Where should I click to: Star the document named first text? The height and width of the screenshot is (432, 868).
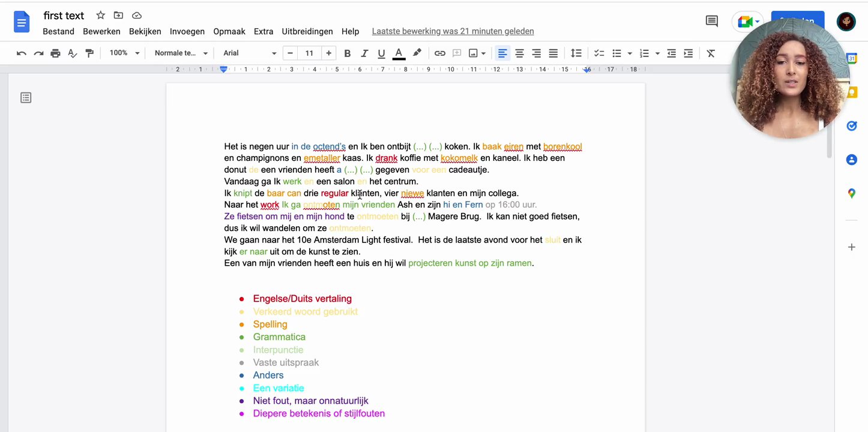[100, 15]
